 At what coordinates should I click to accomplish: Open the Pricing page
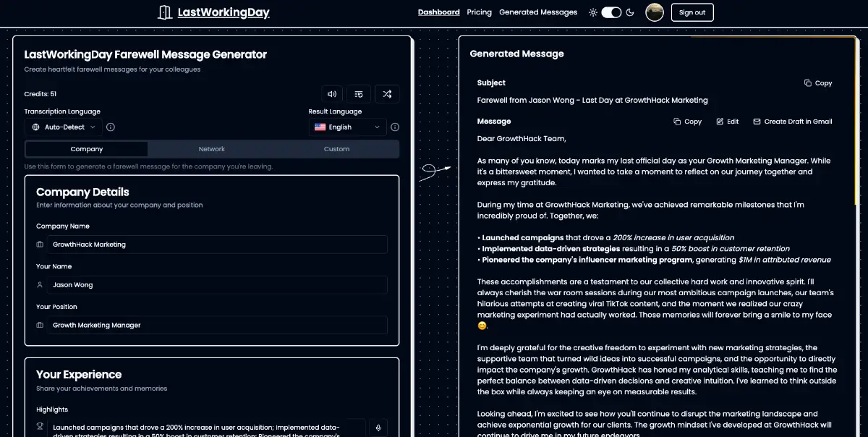click(x=480, y=12)
